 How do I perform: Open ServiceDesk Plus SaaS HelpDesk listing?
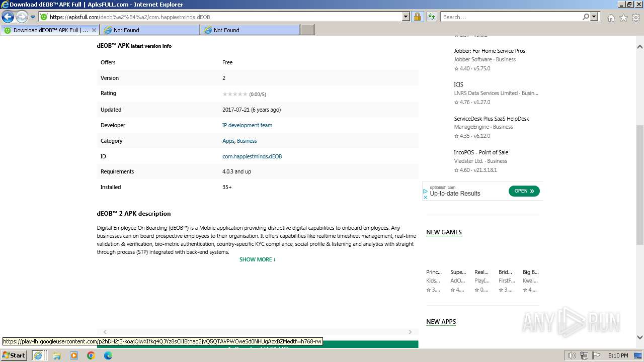coord(492,119)
